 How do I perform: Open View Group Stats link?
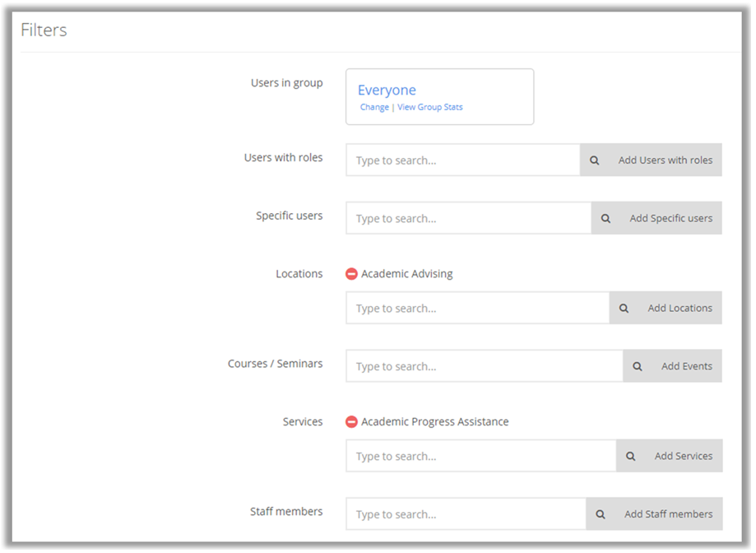[429, 107]
